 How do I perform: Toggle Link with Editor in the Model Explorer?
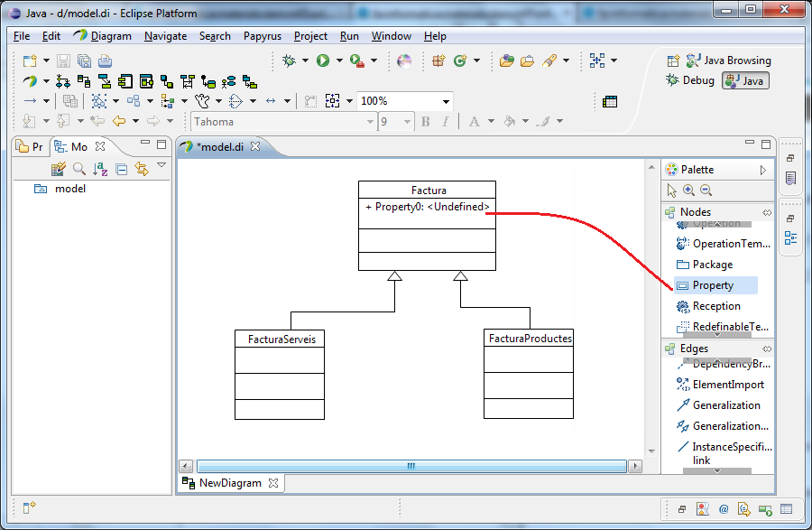coord(141,169)
